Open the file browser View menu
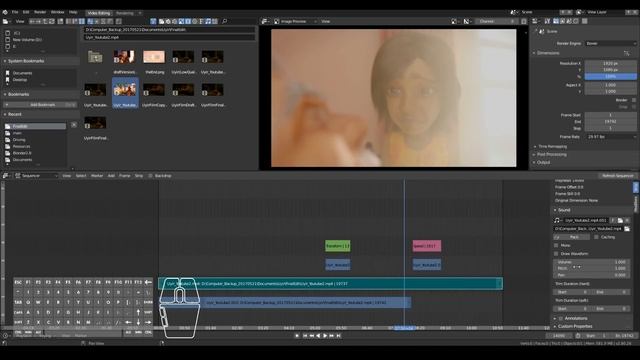This screenshot has height=360, width=640. [x=20, y=21]
